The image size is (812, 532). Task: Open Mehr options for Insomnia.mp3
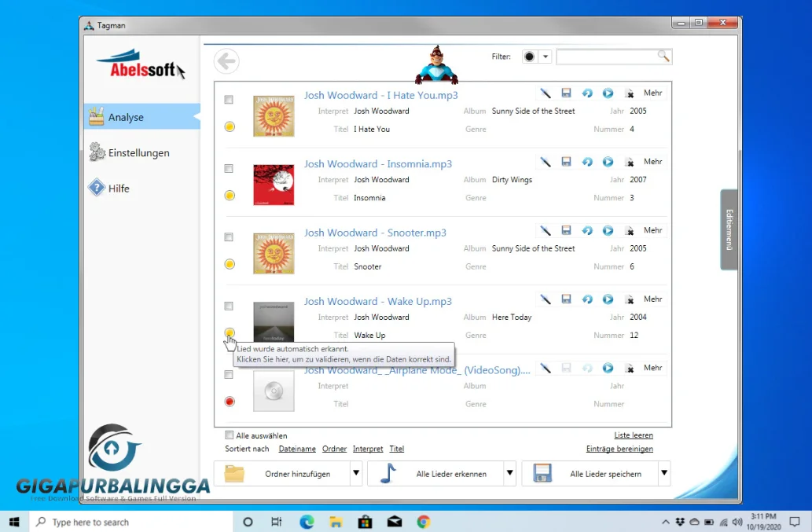[653, 161]
